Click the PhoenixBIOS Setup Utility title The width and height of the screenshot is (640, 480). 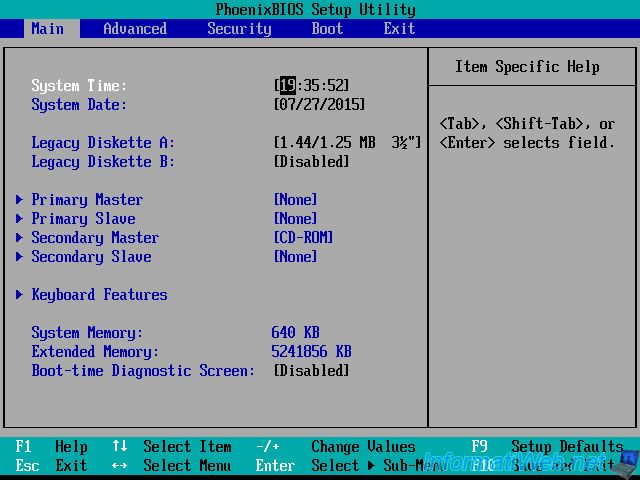click(x=316, y=9)
